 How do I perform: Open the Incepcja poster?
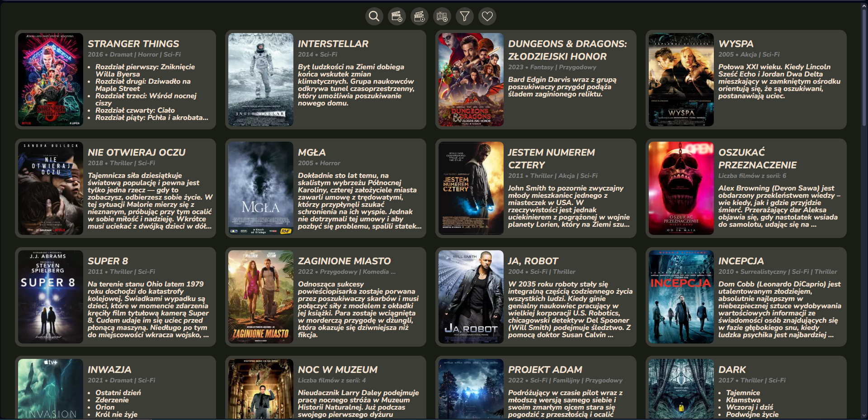pyautogui.click(x=681, y=297)
